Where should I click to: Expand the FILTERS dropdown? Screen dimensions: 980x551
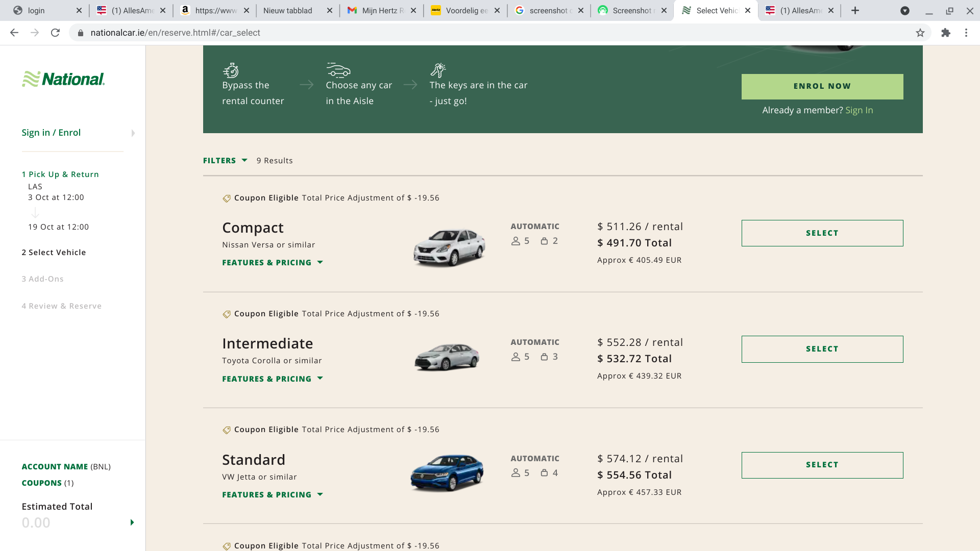[225, 160]
